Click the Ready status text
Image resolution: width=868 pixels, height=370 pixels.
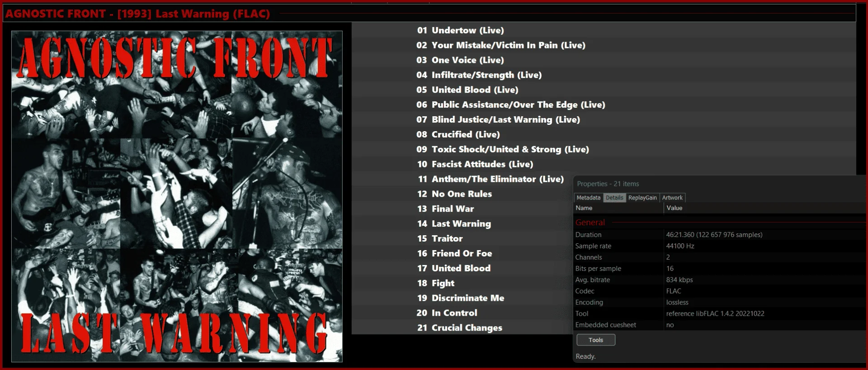[x=585, y=356]
